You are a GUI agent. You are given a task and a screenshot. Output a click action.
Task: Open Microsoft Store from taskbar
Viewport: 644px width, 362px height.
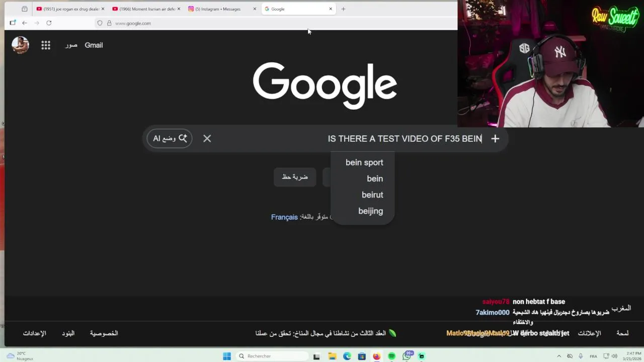click(x=362, y=356)
